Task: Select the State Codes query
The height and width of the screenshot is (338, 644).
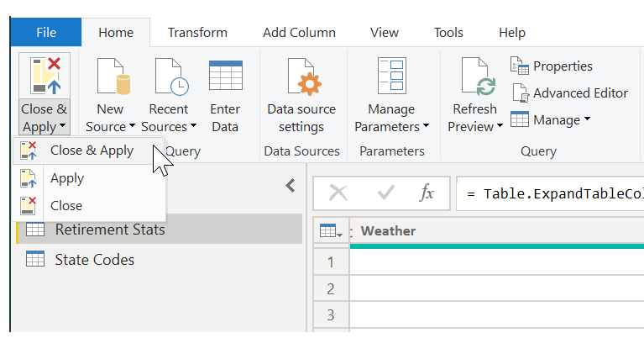Action: pos(94,260)
